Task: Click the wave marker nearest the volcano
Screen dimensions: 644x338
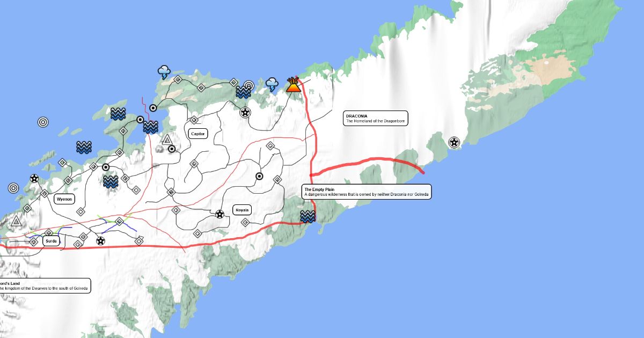Action: [243, 92]
